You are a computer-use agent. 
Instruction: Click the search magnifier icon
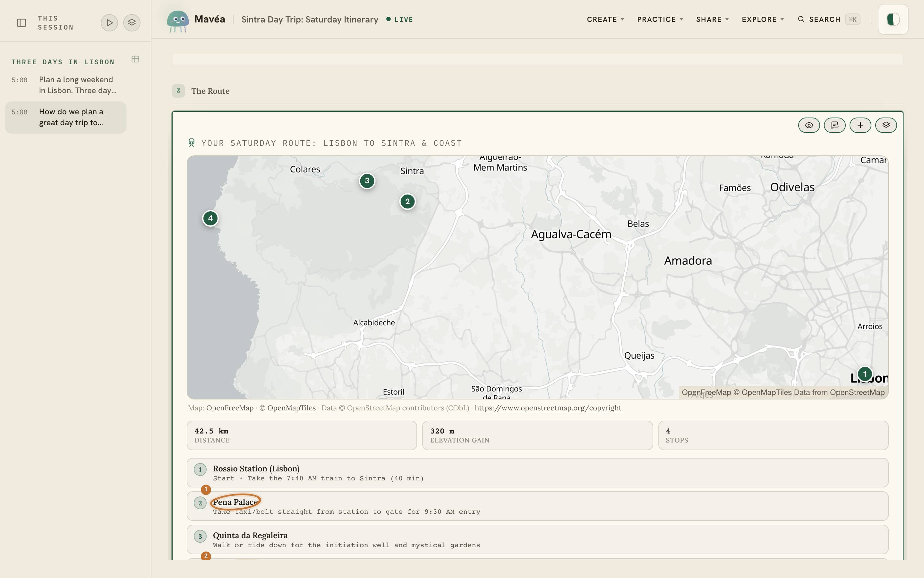click(801, 20)
